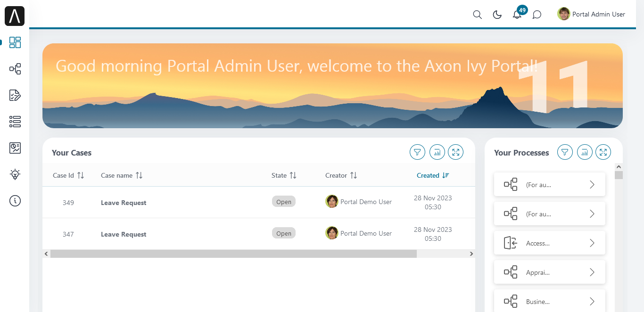
Task: Click created date of case 349
Action: pos(433,203)
